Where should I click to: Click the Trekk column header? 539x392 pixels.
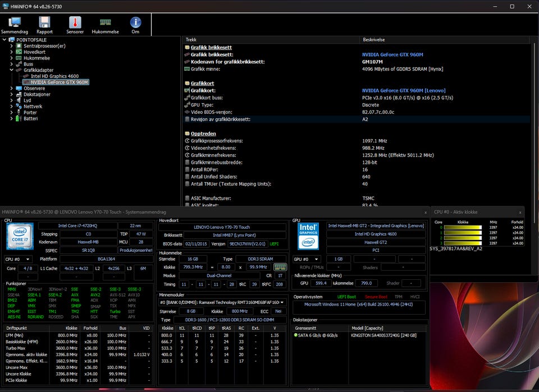coord(271,40)
